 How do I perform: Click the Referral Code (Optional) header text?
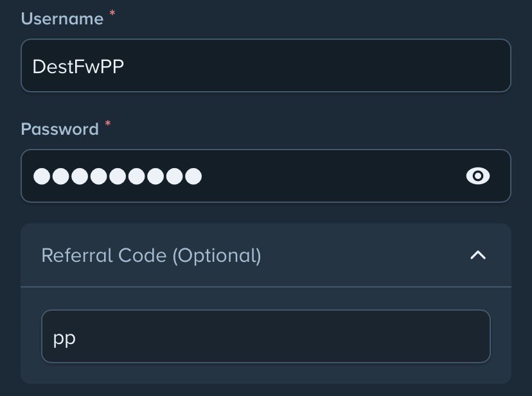point(152,255)
